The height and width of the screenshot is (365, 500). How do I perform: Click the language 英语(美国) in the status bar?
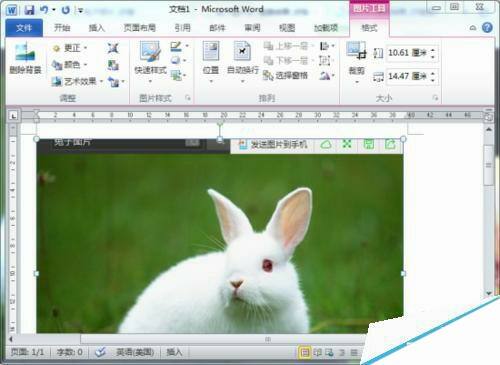pos(135,352)
